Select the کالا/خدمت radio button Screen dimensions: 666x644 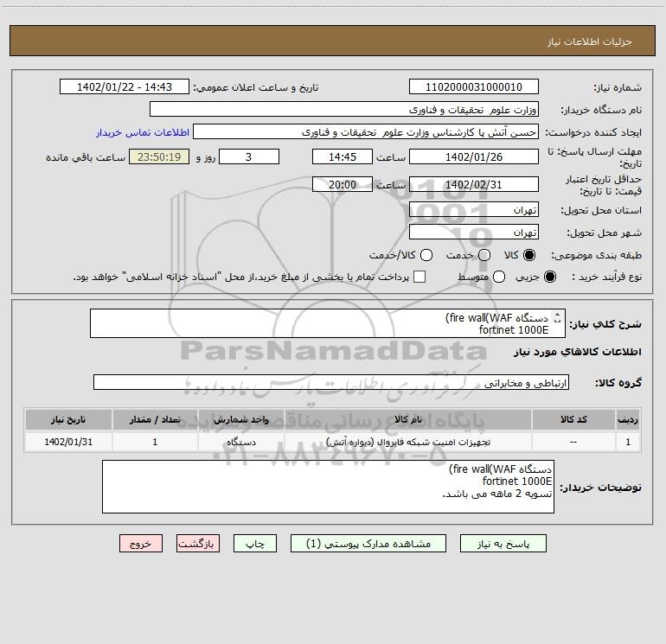(426, 255)
